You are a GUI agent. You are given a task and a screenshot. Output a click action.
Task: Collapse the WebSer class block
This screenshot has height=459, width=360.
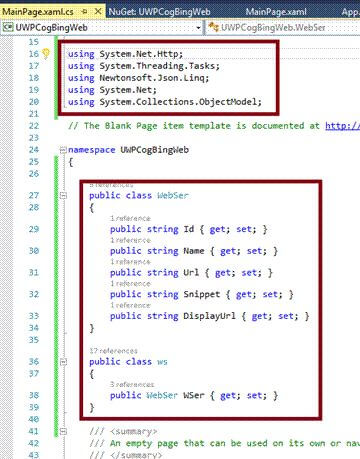63,196
